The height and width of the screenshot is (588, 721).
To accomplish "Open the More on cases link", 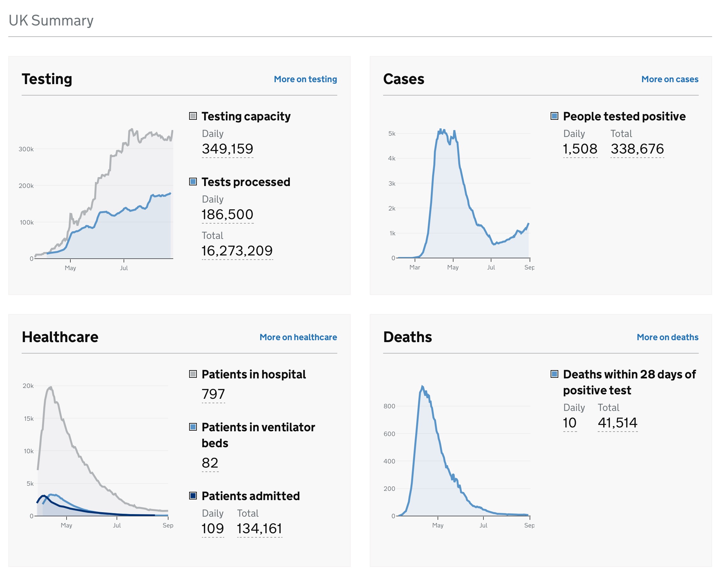I will click(x=669, y=79).
